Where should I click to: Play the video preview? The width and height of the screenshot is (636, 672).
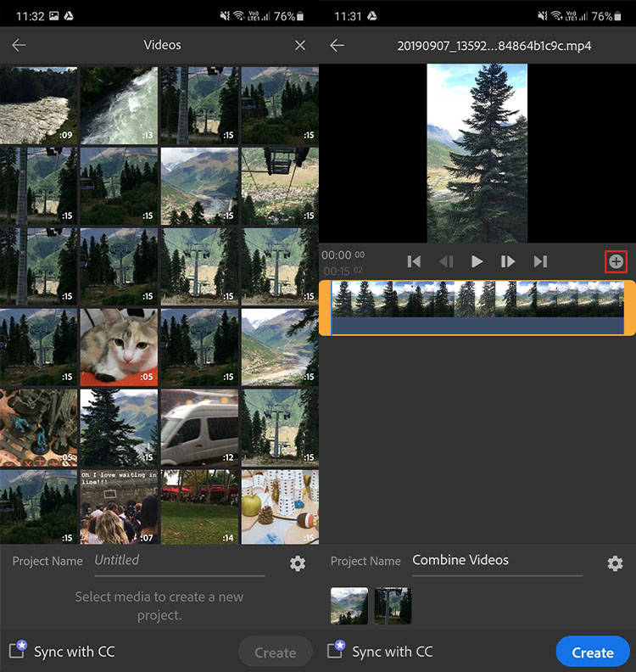[477, 261]
